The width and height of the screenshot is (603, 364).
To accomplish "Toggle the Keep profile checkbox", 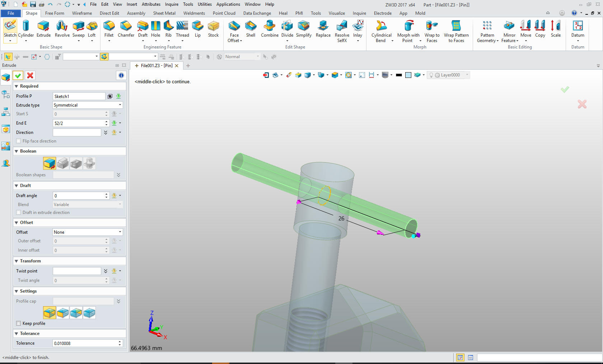I will point(19,323).
